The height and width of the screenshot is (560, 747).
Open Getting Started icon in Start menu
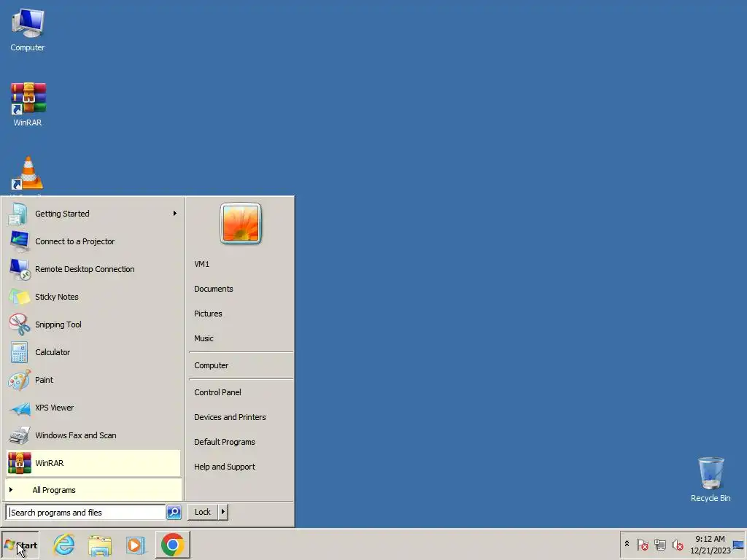click(18, 214)
